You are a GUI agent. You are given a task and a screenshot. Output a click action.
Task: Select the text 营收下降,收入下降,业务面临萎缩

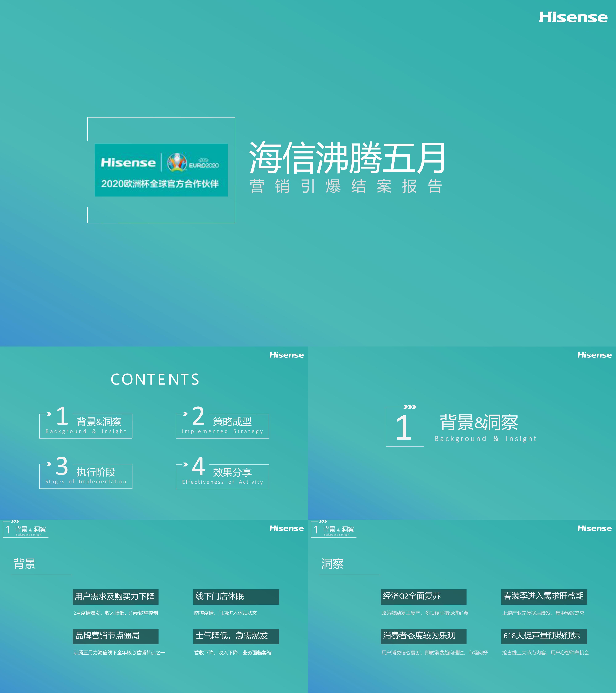click(233, 653)
